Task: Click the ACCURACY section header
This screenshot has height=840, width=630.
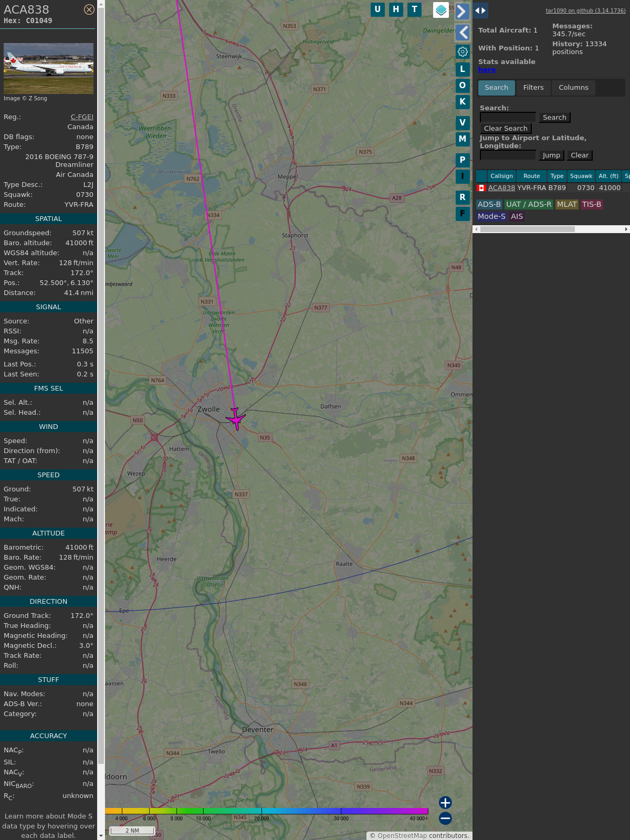Action: coord(48,736)
